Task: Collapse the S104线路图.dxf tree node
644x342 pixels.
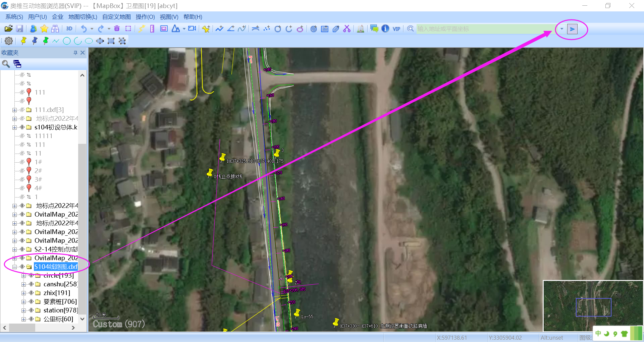Action: 14,267
